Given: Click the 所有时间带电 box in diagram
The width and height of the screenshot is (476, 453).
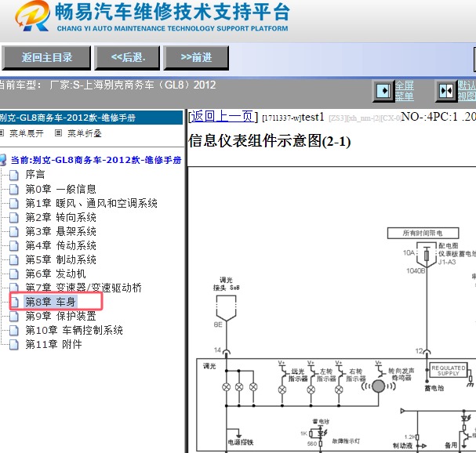Looking at the screenshot, I should click(423, 233).
